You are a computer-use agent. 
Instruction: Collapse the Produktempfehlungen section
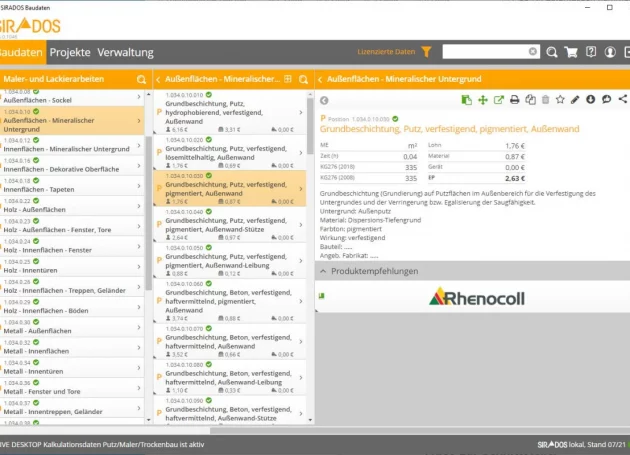pyautogui.click(x=324, y=271)
